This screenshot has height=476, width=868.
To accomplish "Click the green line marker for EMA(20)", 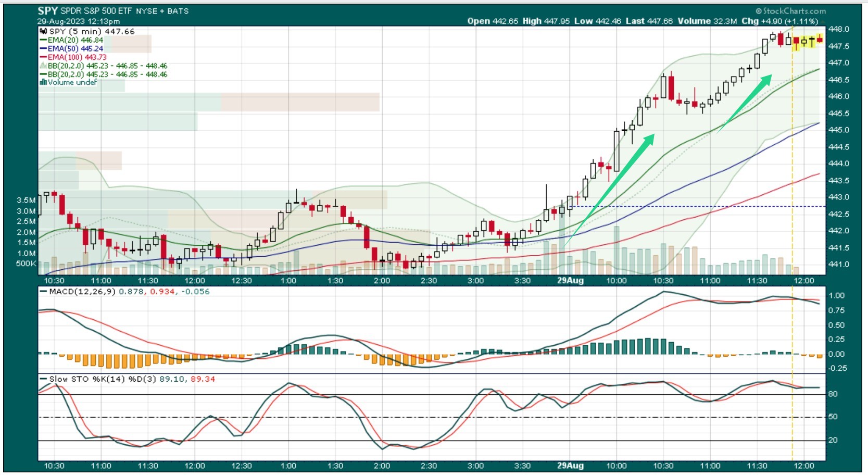I will click(x=44, y=40).
